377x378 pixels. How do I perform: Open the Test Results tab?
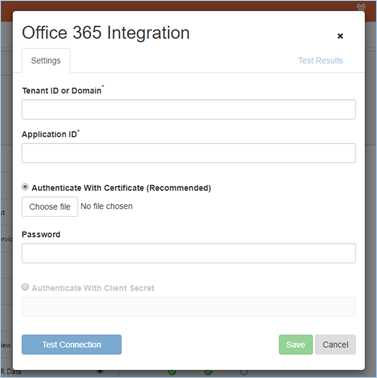click(x=320, y=61)
